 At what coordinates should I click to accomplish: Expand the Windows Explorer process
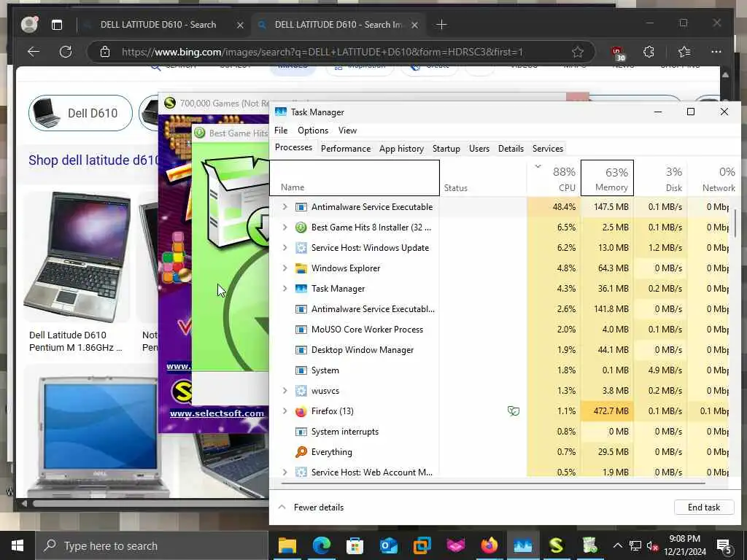click(x=285, y=268)
